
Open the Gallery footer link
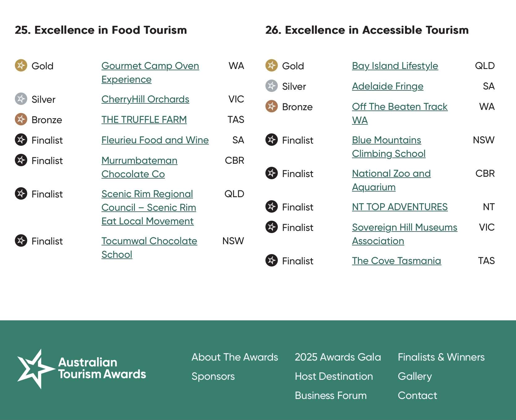click(x=415, y=376)
